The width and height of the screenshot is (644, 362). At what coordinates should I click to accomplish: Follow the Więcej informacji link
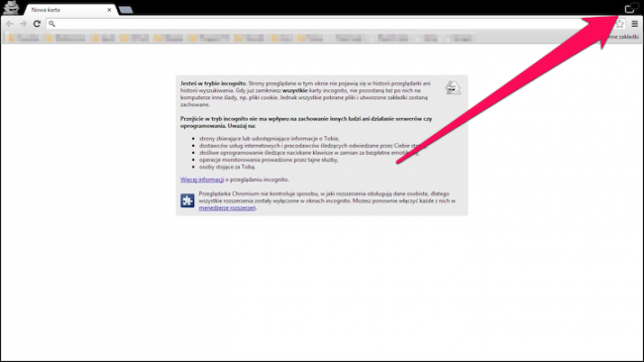[202, 180]
